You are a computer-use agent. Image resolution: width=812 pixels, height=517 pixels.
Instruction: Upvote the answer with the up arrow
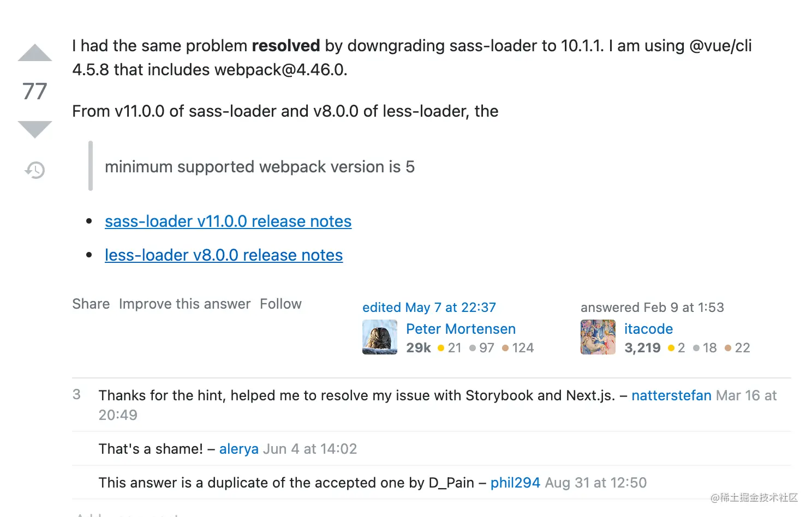tap(35, 53)
